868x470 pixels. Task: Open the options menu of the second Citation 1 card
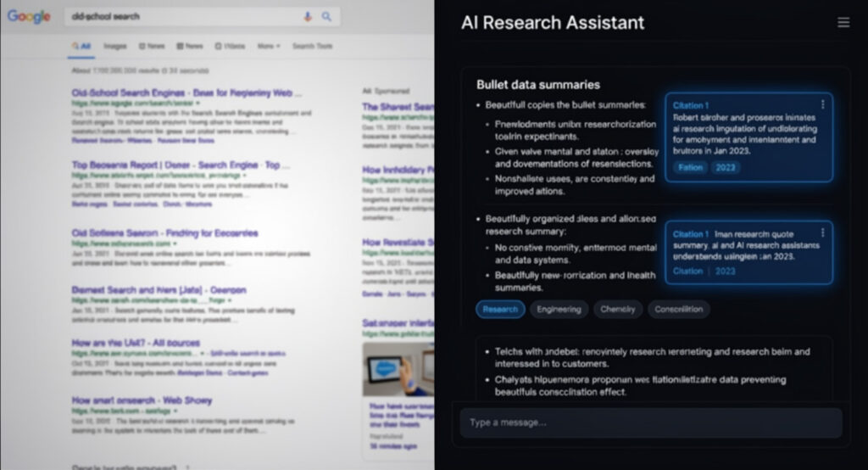tap(822, 232)
